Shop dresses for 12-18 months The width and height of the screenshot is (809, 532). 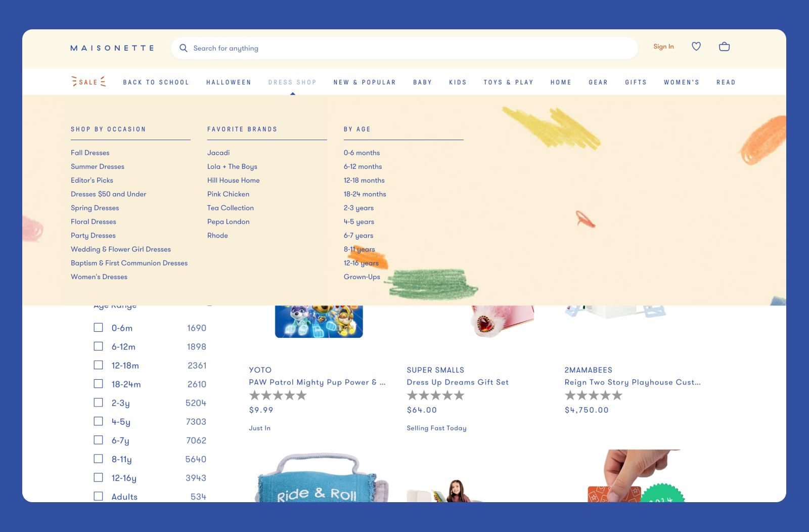pyautogui.click(x=364, y=180)
